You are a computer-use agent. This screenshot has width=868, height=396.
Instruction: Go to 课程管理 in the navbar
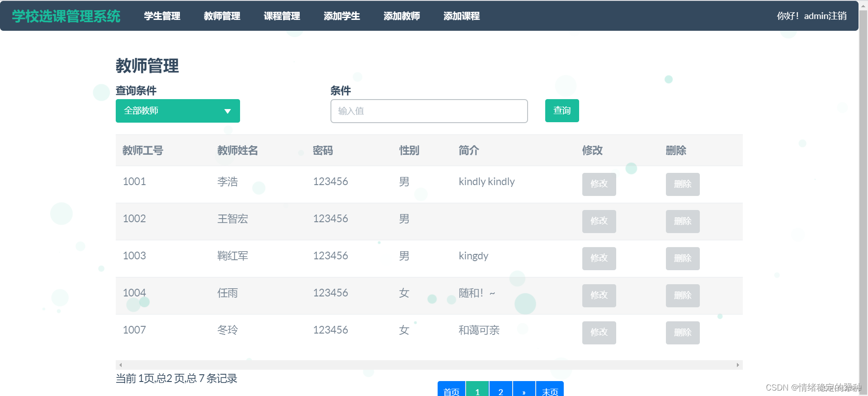click(282, 16)
